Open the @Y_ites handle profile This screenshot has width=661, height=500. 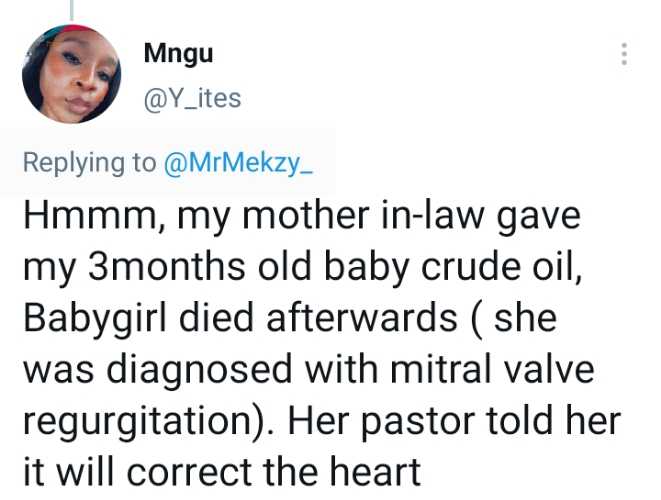click(193, 99)
